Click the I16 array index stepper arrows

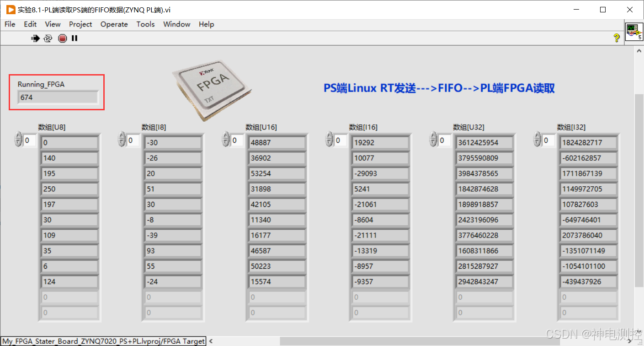[x=329, y=140]
